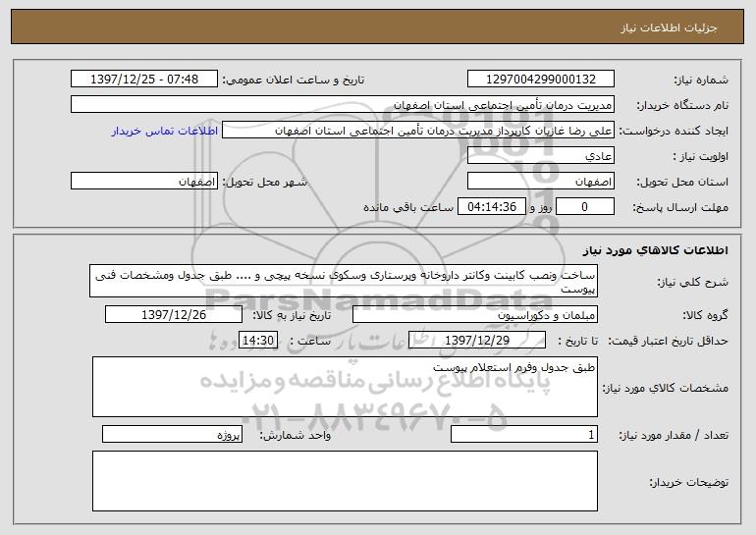
Task: Click the گروه کالا field مبلمان و دکوراسیون
Action: pos(475,315)
